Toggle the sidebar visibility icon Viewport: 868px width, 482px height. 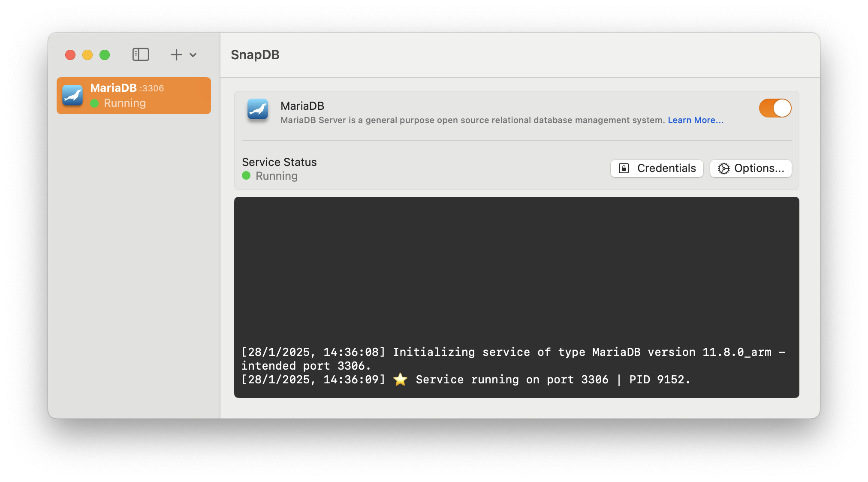tap(141, 54)
